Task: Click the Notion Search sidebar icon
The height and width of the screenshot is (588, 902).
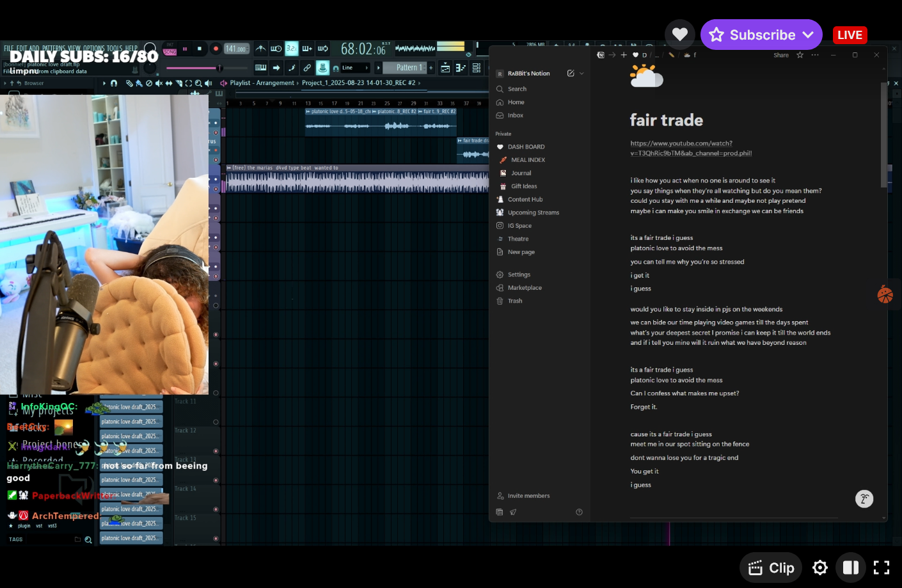Action: click(500, 89)
